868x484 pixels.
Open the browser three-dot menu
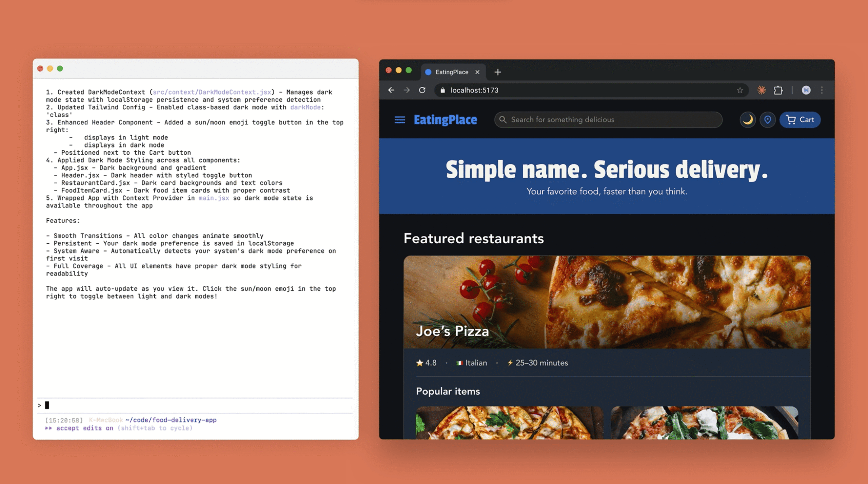coord(822,90)
